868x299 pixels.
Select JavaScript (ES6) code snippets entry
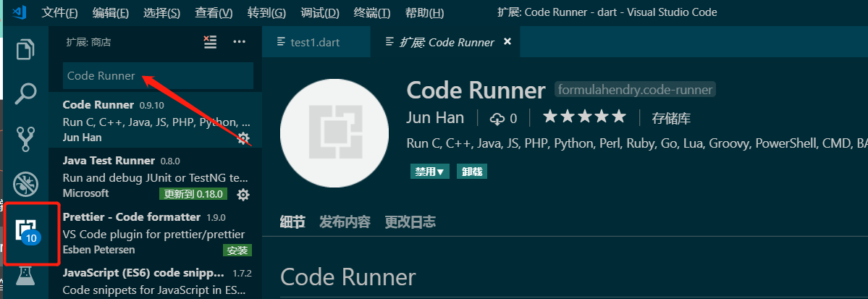156,280
